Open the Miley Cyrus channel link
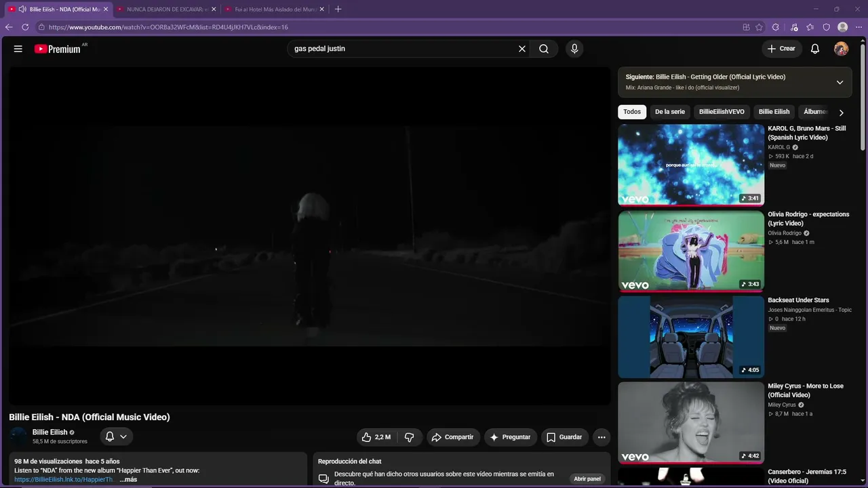868x488 pixels. (x=782, y=405)
